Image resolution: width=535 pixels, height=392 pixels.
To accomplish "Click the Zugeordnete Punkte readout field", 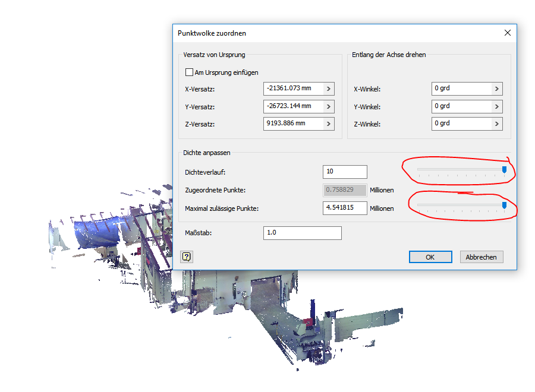I will point(345,190).
